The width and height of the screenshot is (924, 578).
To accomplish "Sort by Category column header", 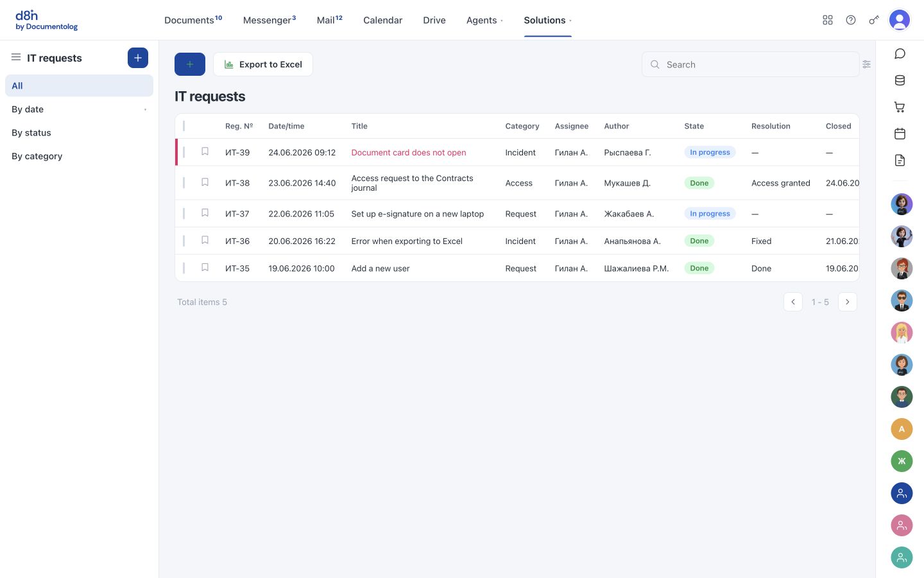I will 522,126.
